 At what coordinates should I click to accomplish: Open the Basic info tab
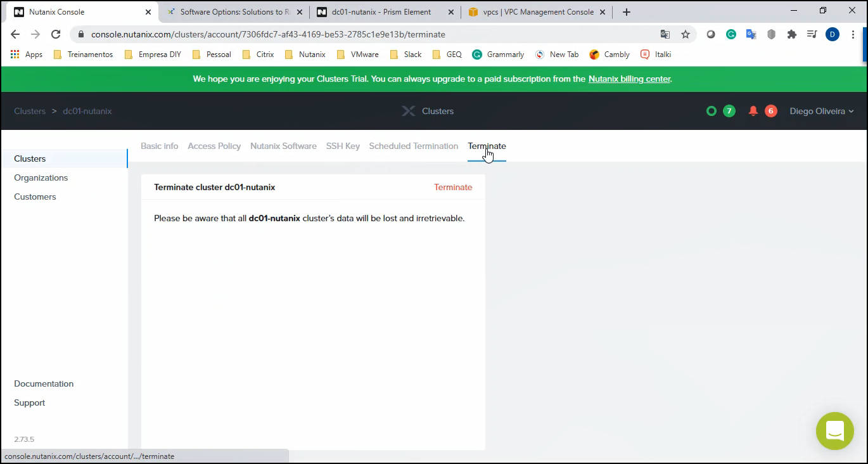coord(159,146)
